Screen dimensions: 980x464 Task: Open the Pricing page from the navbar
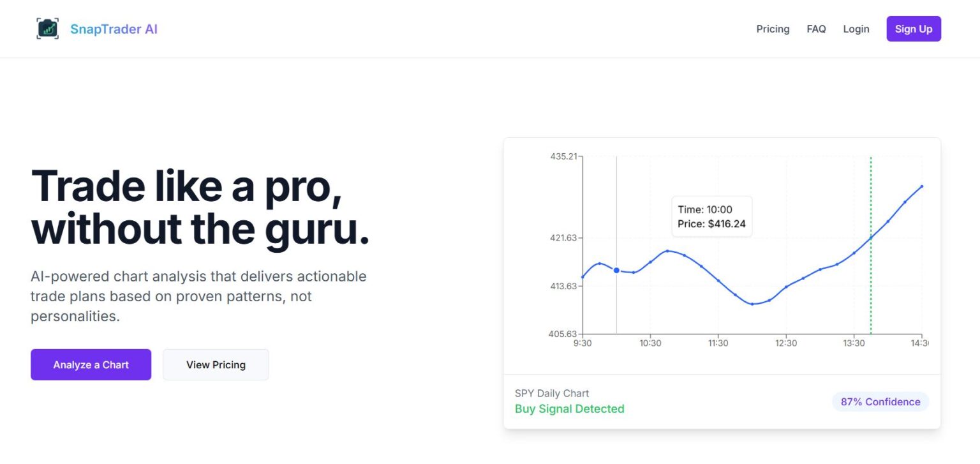(x=773, y=29)
